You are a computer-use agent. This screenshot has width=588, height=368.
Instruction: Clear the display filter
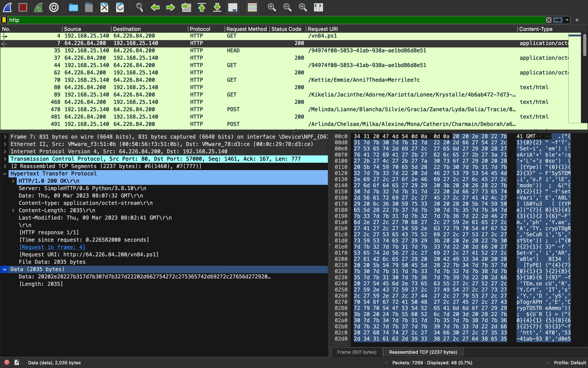[x=549, y=20]
